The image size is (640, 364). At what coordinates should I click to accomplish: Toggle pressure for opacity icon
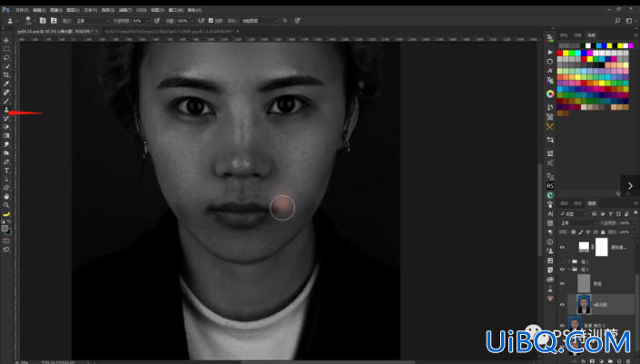coord(157,20)
